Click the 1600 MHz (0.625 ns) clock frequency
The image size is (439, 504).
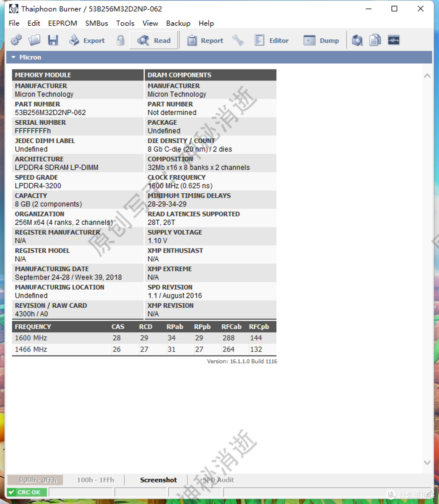tap(180, 186)
